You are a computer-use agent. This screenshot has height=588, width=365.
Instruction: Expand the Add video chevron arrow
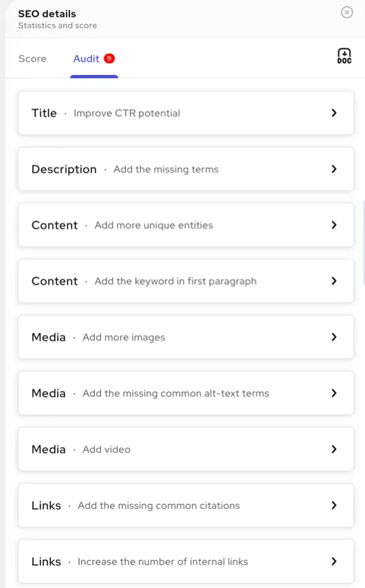[334, 449]
